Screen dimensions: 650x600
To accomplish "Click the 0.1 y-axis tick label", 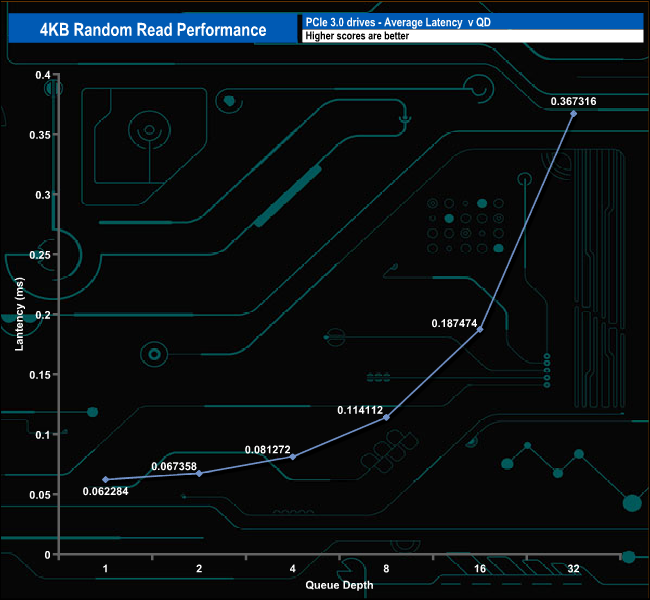I will tap(43, 435).
